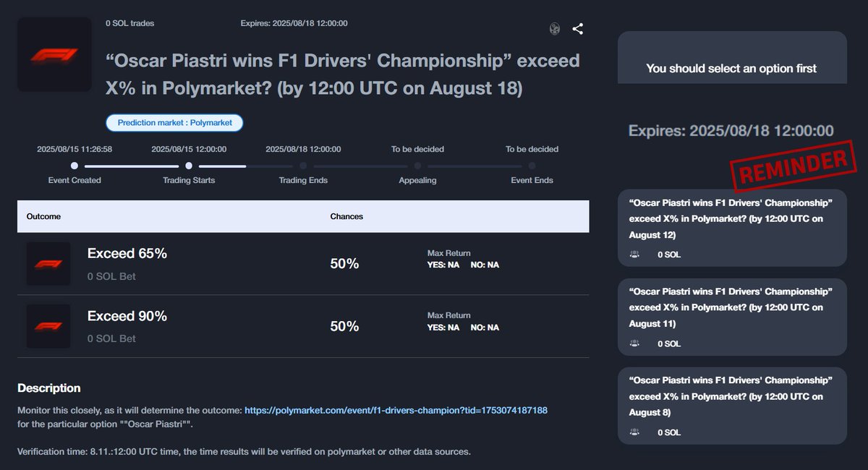The height and width of the screenshot is (470, 868).
Task: Select the Exceed 90% outcome
Action: [303, 326]
